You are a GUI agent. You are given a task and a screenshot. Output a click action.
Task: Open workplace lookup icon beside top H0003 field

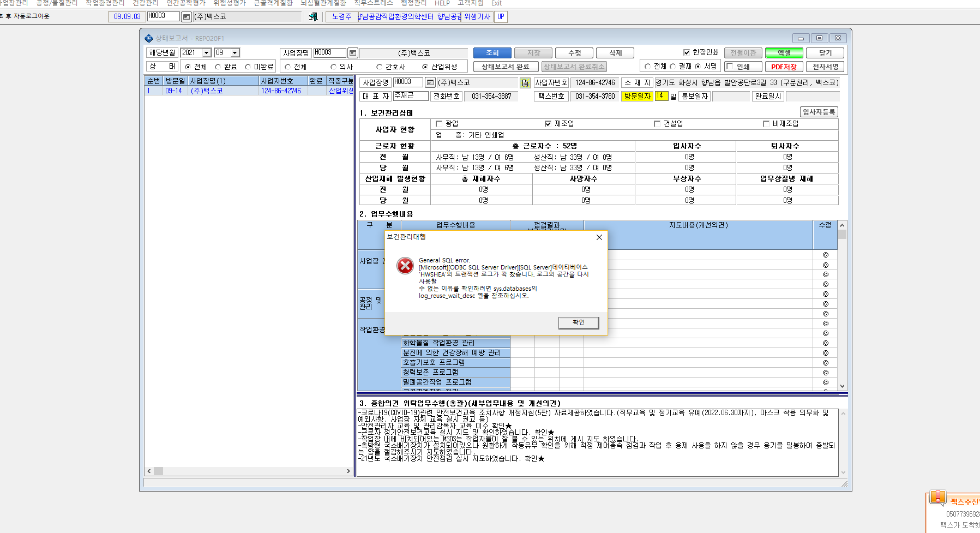point(187,17)
